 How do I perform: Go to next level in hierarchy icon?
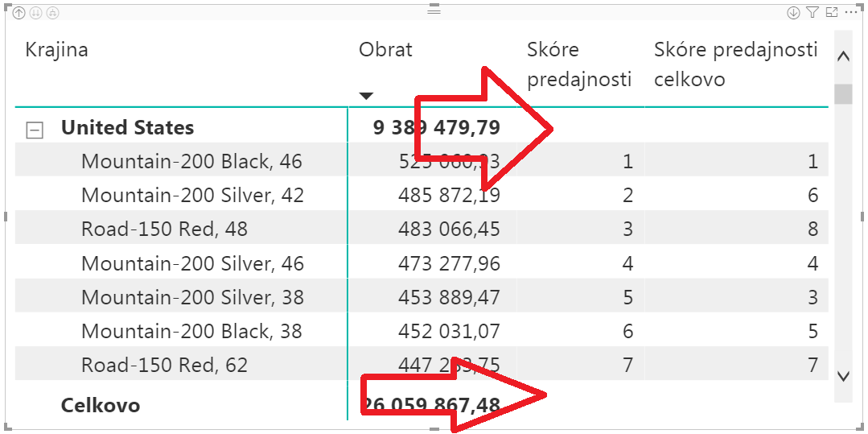36,13
